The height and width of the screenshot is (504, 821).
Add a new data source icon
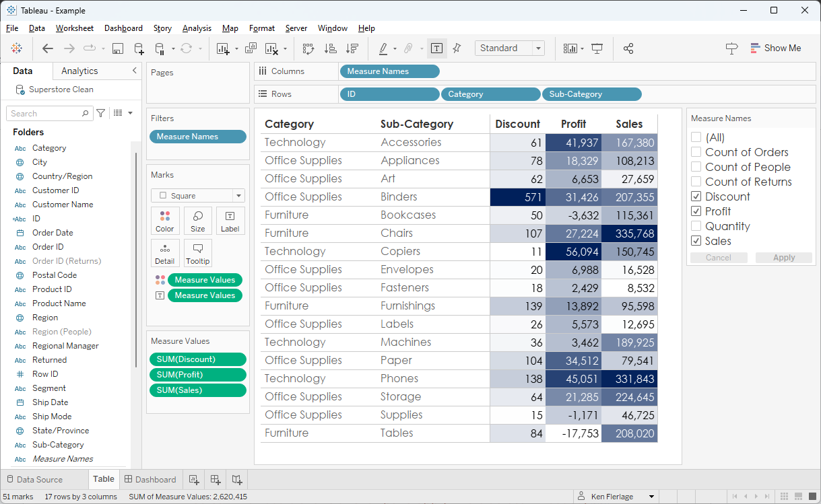pos(139,48)
